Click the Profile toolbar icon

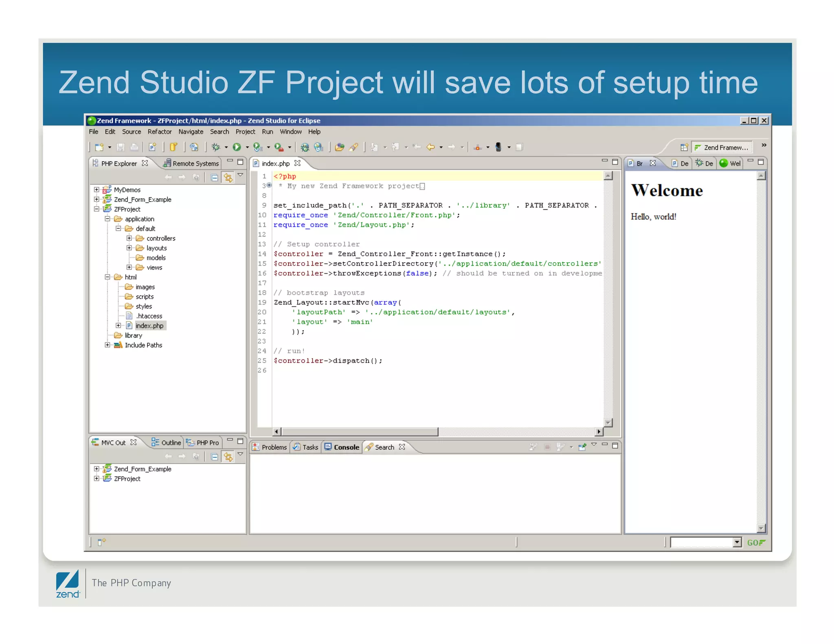pos(257,147)
